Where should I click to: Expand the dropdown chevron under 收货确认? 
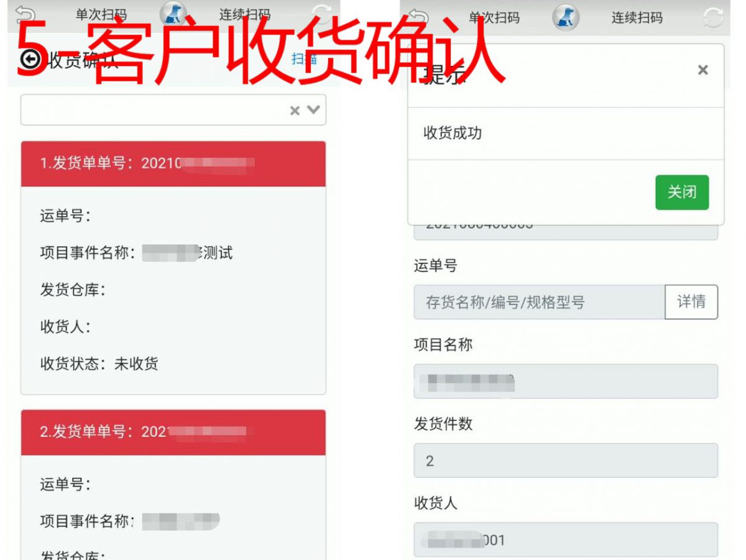tap(313, 110)
